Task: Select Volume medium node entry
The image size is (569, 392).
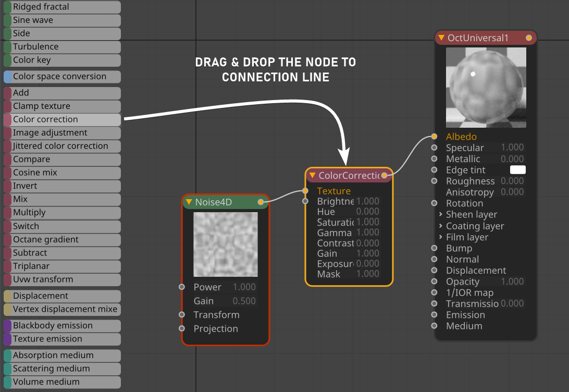Action: tap(62, 382)
